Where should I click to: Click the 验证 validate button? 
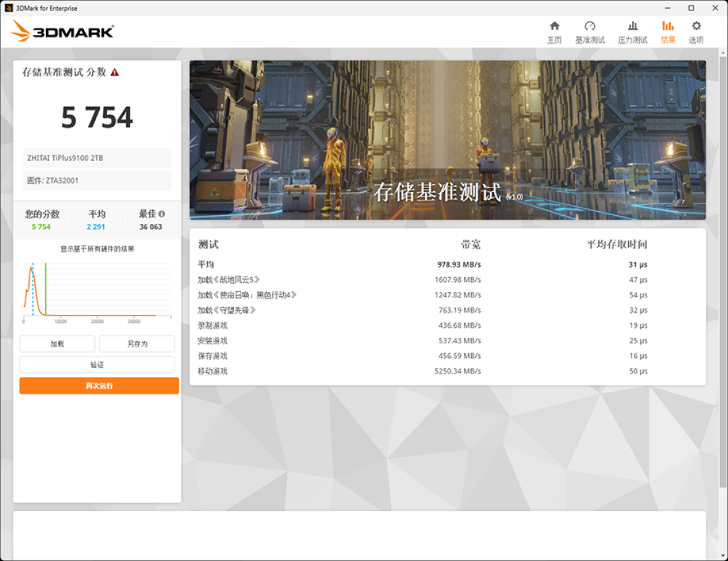coord(97,365)
